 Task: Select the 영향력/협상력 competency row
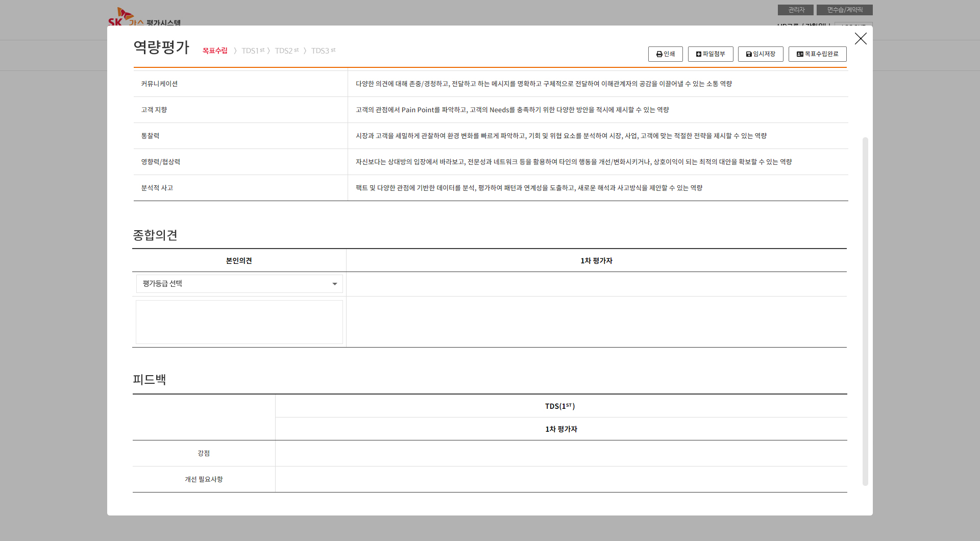coord(160,162)
